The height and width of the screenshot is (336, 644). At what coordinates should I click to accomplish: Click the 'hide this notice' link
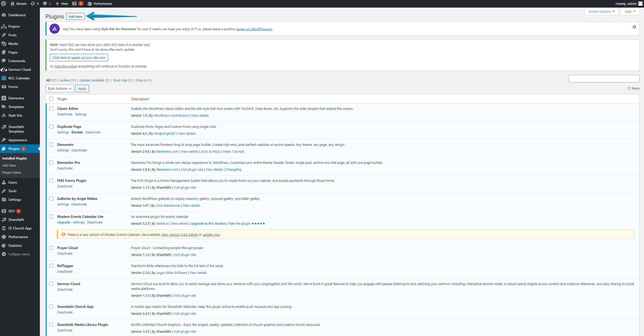[x=66, y=66]
